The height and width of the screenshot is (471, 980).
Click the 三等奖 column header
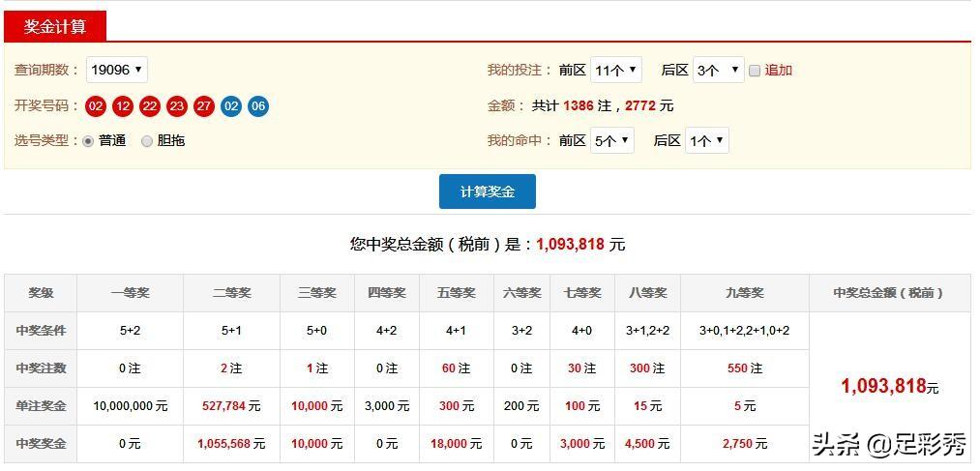tap(317, 293)
